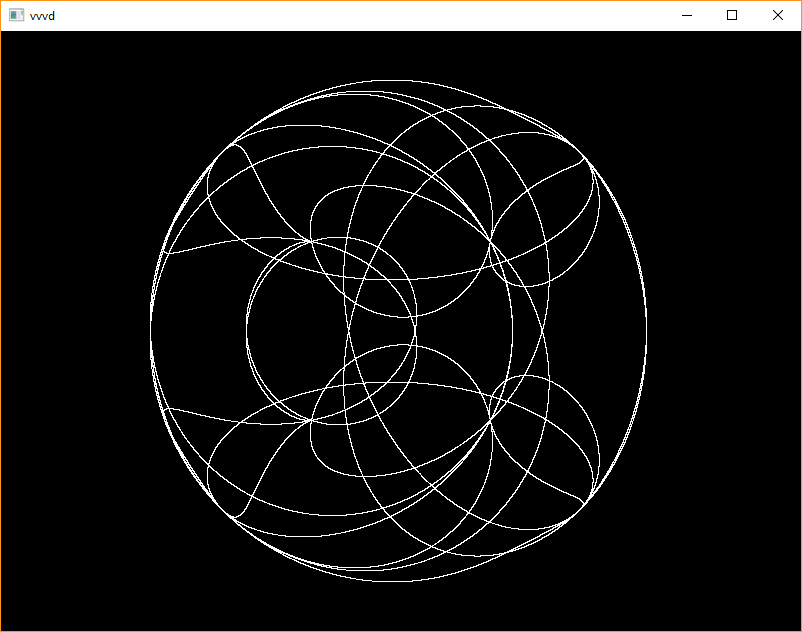
Task: Click the vvvd window title text
Action: point(43,15)
